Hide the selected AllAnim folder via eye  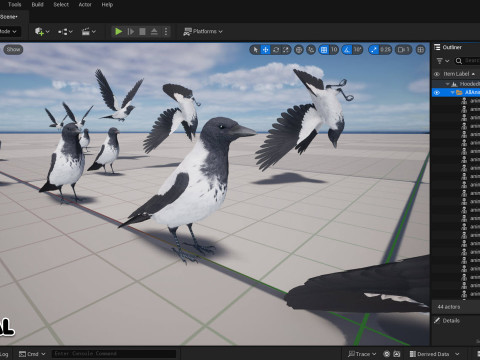(x=437, y=93)
